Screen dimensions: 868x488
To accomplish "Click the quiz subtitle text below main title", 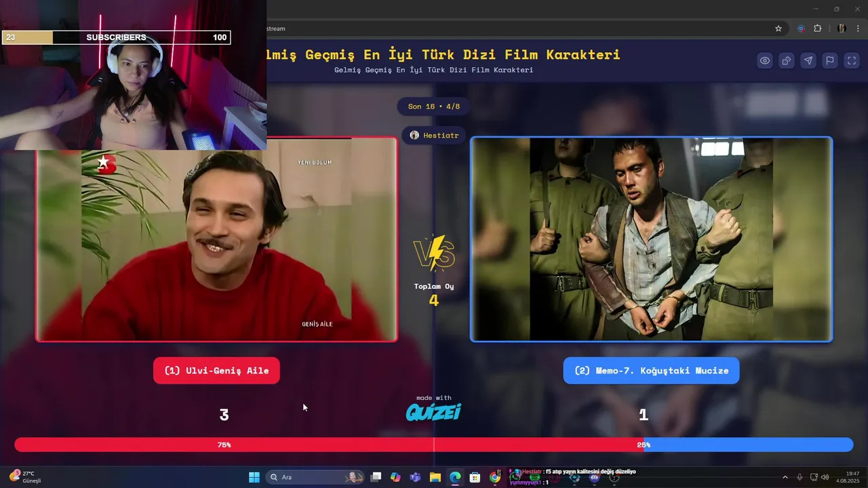I will click(x=433, y=70).
